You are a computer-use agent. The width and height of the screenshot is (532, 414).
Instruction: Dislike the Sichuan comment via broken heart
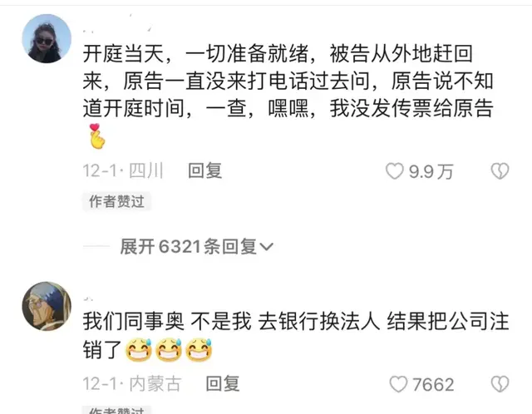500,171
